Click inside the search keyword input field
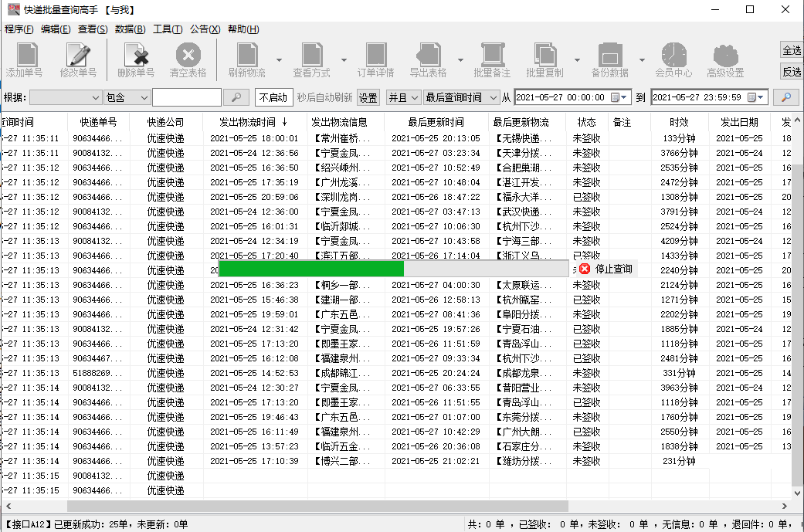The height and width of the screenshot is (532, 804). [x=189, y=97]
